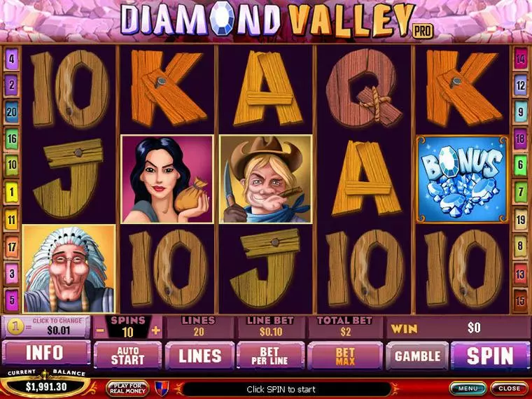Decrease auto spins with the minus button
Image resolution: width=532 pixels, height=399 pixels.
100,330
